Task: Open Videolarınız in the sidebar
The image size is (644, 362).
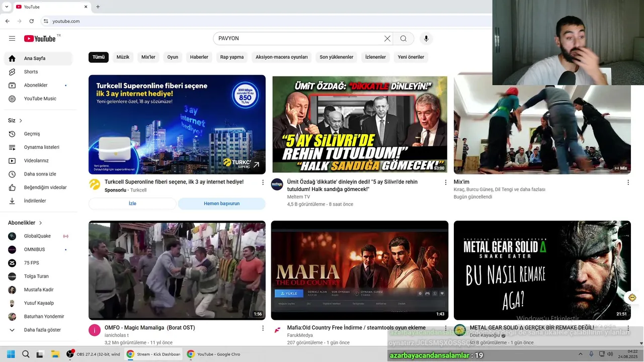Action: click(x=38, y=161)
